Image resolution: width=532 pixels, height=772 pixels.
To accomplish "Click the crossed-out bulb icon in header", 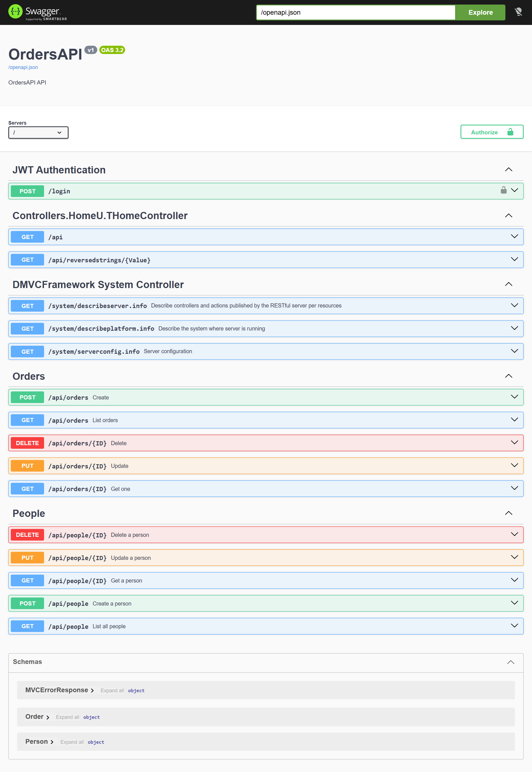I will 518,12.
